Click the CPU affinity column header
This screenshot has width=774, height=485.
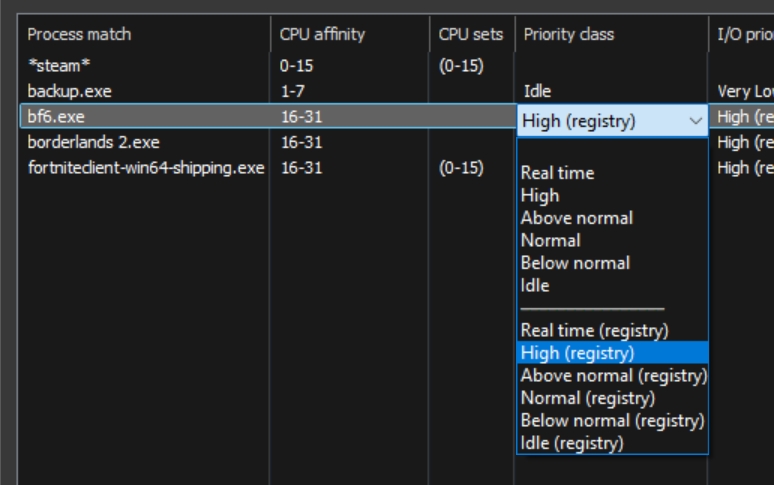pos(322,34)
